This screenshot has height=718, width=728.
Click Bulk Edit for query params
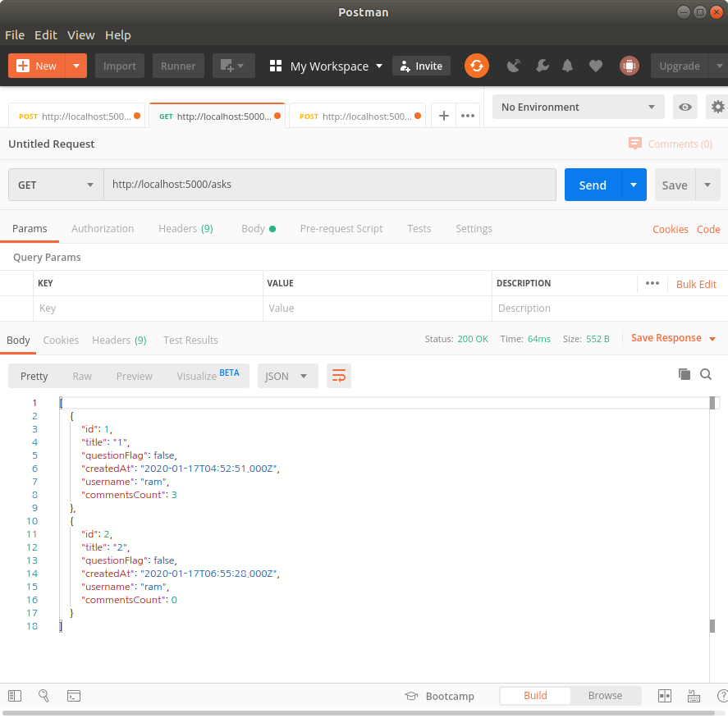click(x=696, y=284)
